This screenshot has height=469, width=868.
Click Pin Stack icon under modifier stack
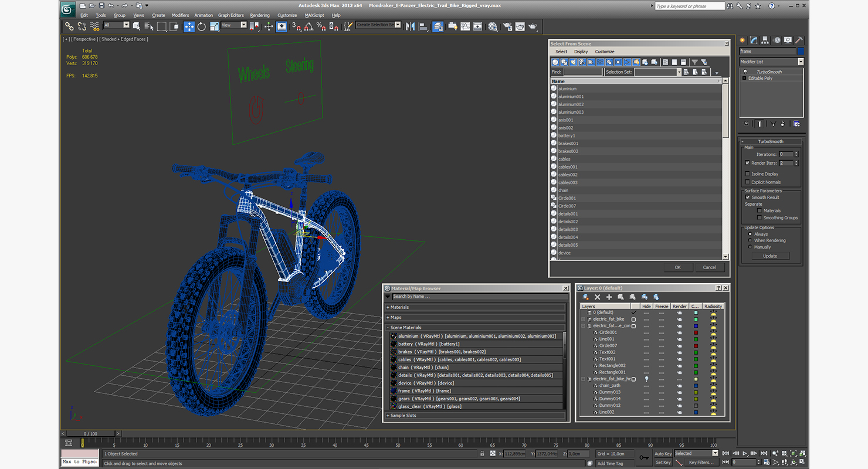pos(745,124)
